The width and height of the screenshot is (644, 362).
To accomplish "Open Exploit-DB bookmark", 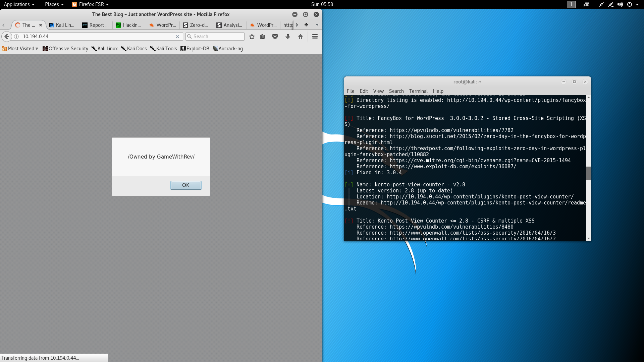I will tap(195, 49).
